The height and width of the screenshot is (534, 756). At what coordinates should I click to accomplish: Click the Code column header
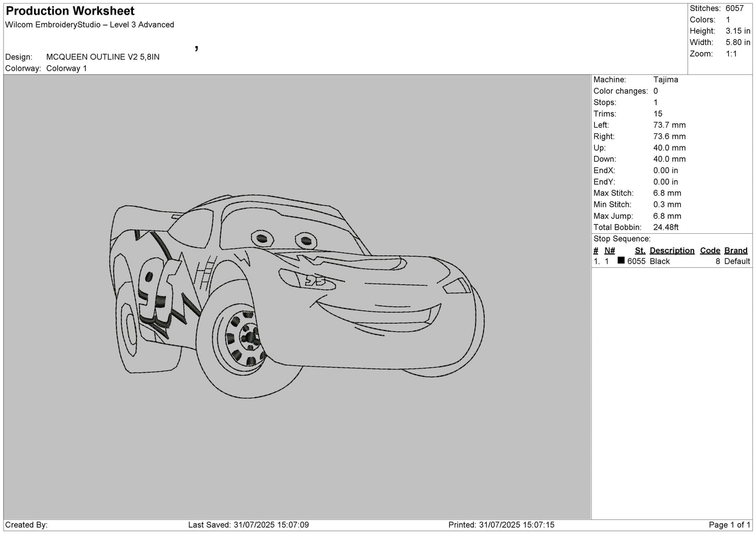click(x=710, y=251)
